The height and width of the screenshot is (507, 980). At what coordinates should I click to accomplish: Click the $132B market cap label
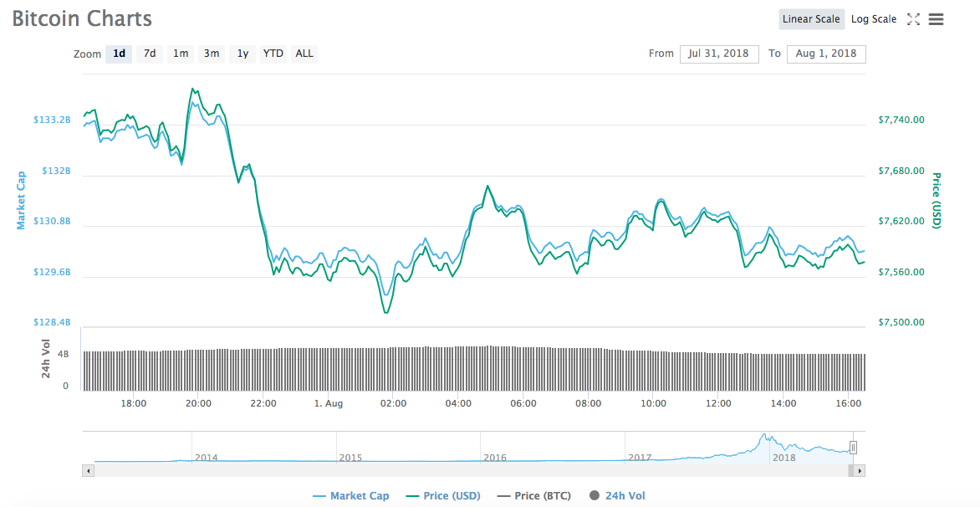pos(56,171)
